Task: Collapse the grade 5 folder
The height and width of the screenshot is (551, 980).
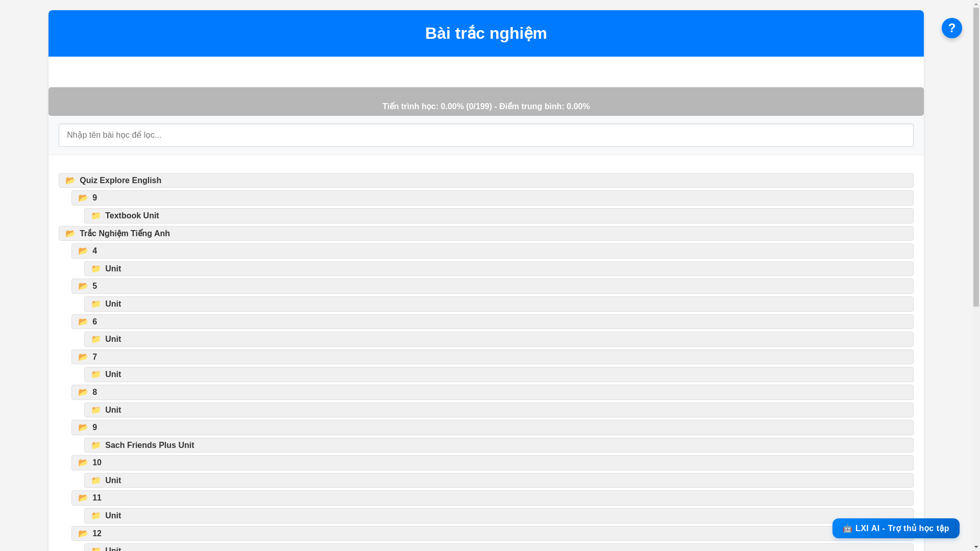Action: [493, 286]
